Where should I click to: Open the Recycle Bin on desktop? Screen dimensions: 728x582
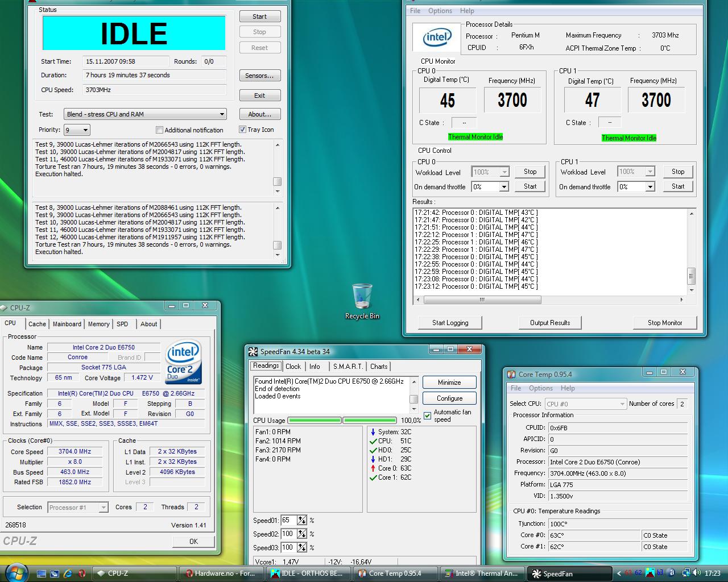click(362, 301)
